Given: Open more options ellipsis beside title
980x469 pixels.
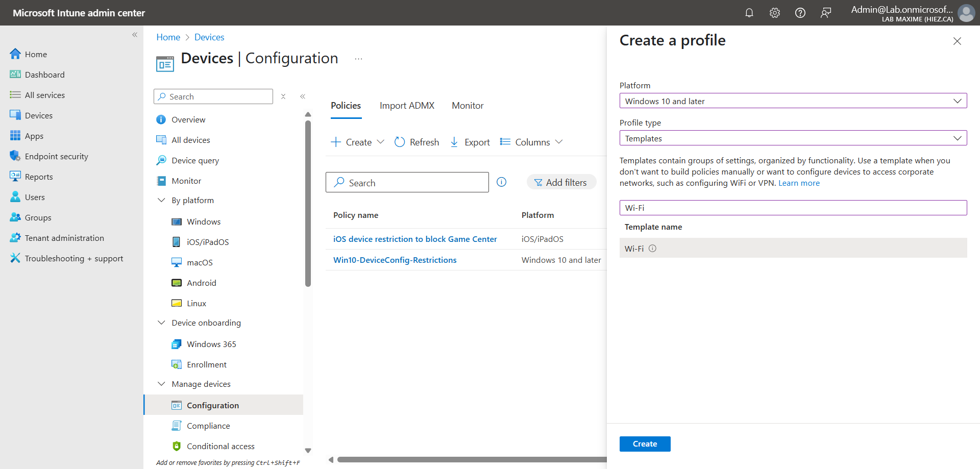Looking at the screenshot, I should click(x=358, y=59).
